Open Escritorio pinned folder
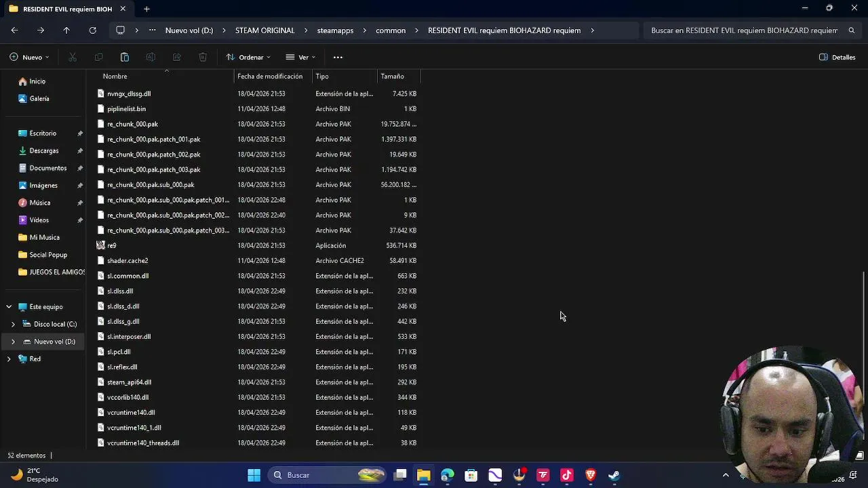Screen dimensions: 868x488 (43, 134)
